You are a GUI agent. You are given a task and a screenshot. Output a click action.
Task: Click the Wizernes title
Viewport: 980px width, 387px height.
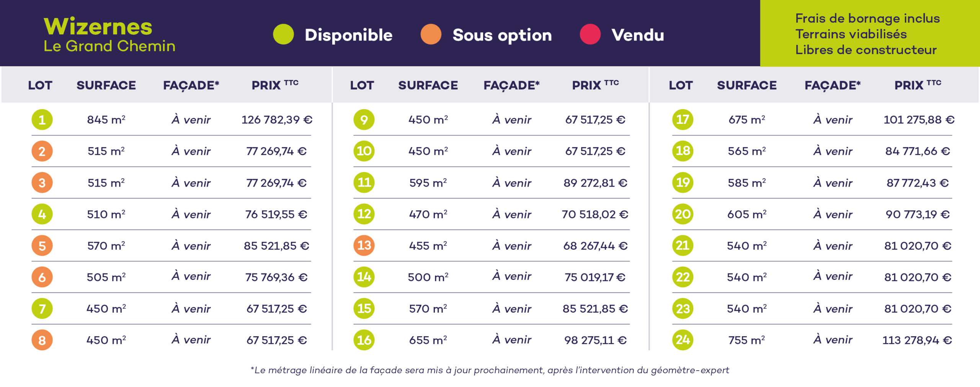pyautogui.click(x=98, y=27)
